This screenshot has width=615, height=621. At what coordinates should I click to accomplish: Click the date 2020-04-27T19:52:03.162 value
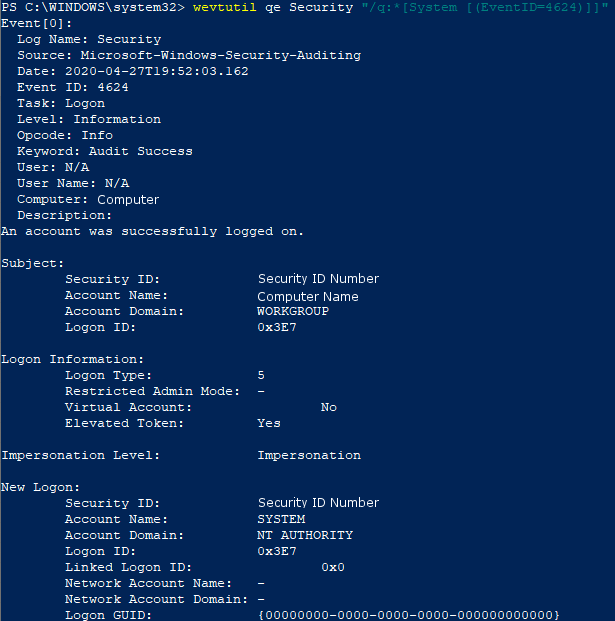(156, 71)
